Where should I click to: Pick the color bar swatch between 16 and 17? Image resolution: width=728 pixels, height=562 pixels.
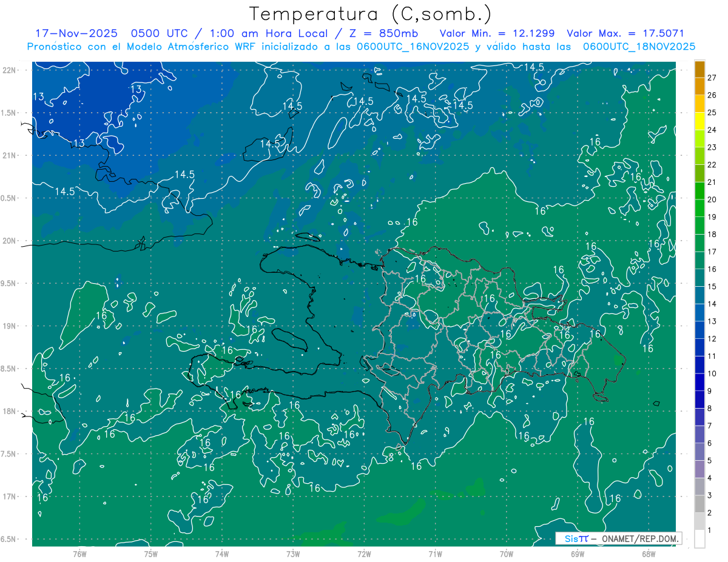[x=700, y=261]
